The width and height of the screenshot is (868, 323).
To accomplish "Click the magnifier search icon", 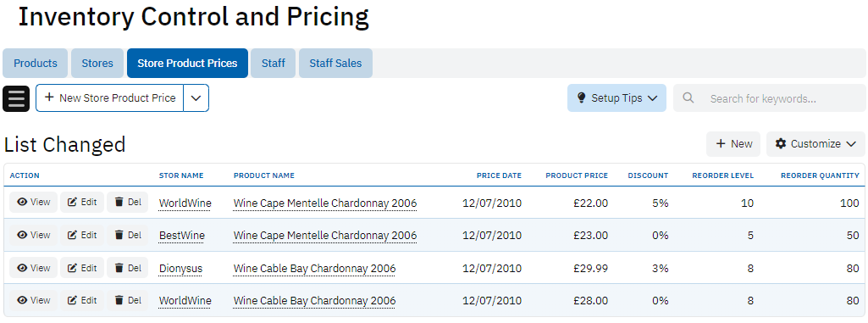I will [x=688, y=98].
